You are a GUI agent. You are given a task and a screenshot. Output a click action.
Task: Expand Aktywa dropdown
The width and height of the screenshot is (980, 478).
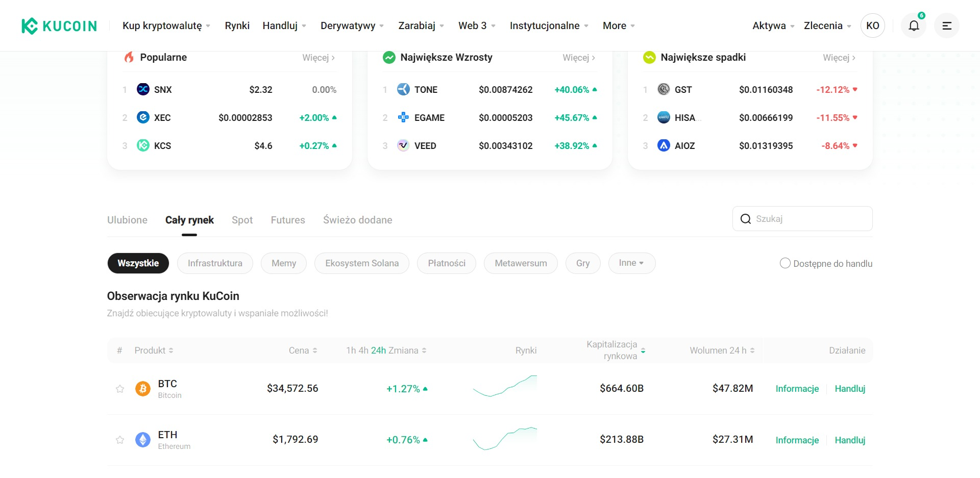(x=773, y=26)
